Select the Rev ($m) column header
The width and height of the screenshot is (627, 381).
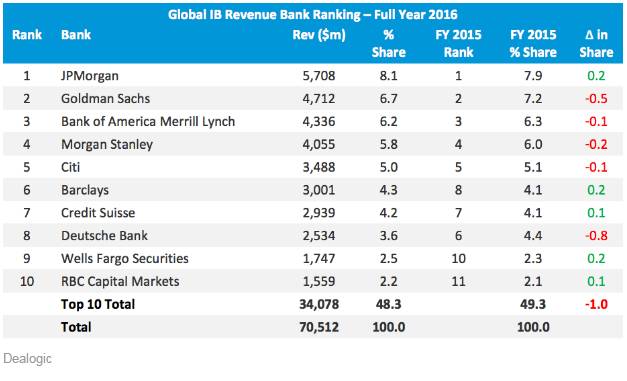pos(319,35)
